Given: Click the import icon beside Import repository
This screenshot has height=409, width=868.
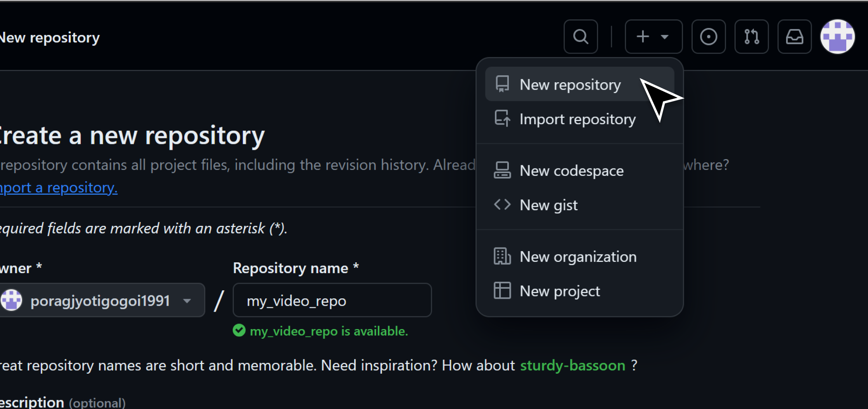Looking at the screenshot, I should 502,118.
